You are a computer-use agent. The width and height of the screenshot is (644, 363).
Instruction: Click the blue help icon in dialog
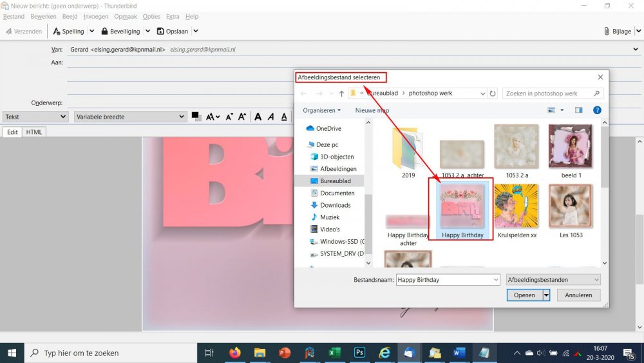pos(597,110)
